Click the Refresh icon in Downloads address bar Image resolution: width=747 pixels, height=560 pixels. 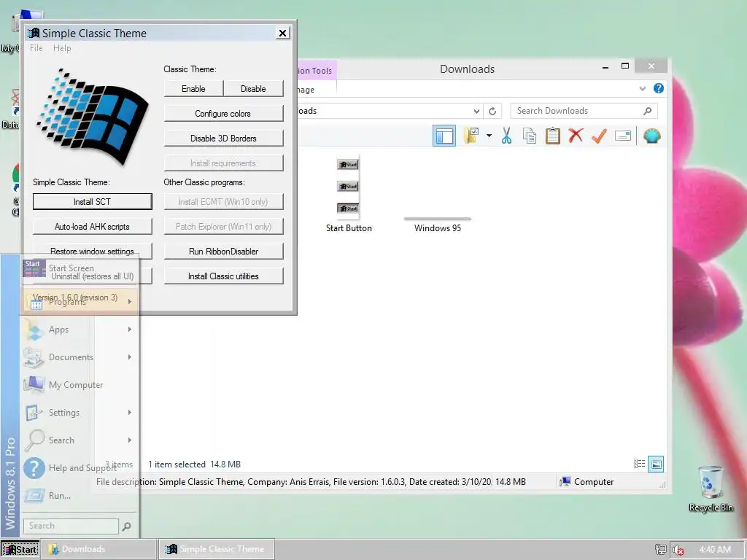click(x=492, y=112)
